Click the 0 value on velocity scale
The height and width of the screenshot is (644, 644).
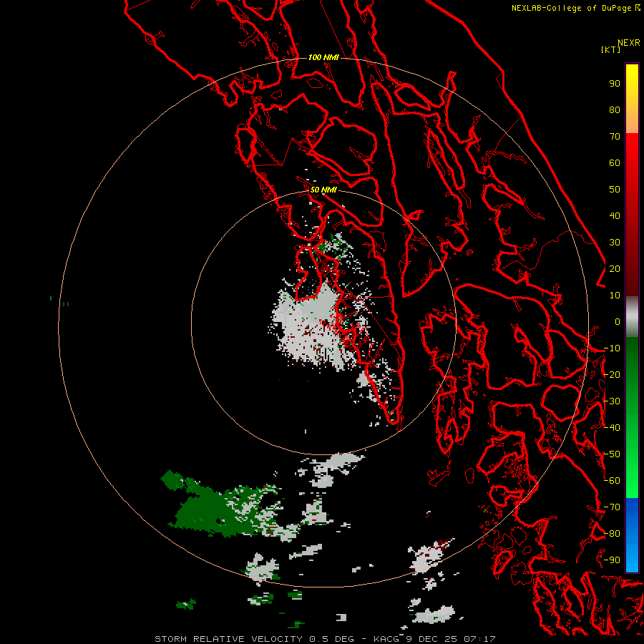[x=618, y=321]
